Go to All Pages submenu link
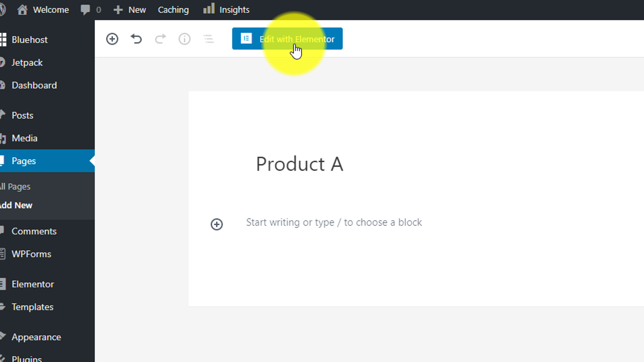The width and height of the screenshot is (644, 362). (x=15, y=186)
